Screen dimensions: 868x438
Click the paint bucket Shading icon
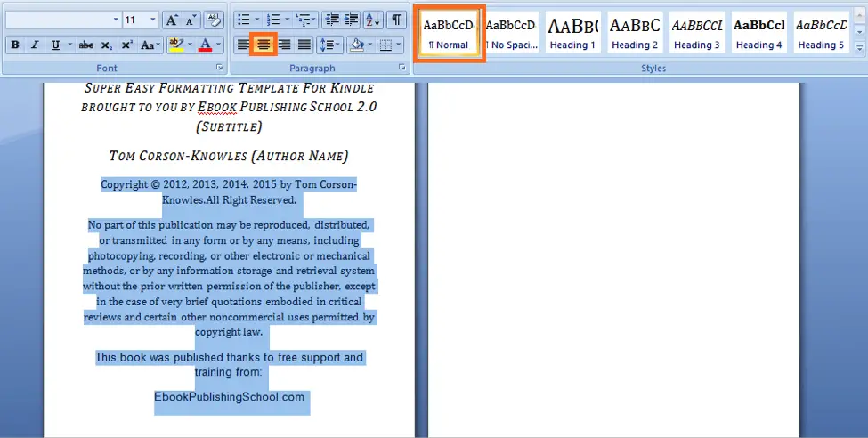tap(357, 45)
